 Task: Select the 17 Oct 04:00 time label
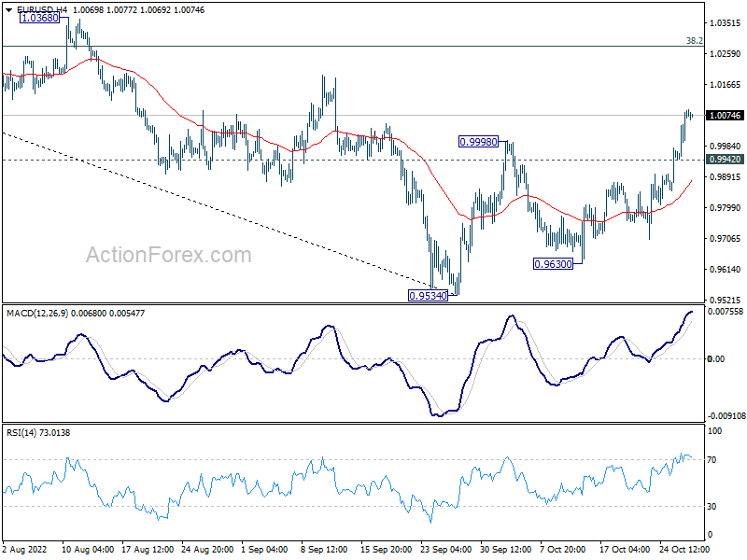click(x=625, y=550)
